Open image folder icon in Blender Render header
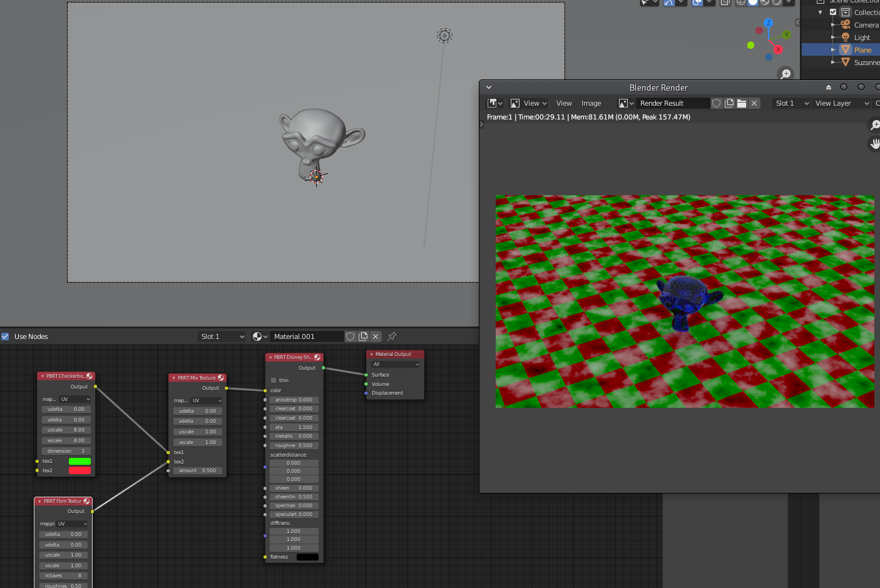880x588 pixels. pos(742,103)
